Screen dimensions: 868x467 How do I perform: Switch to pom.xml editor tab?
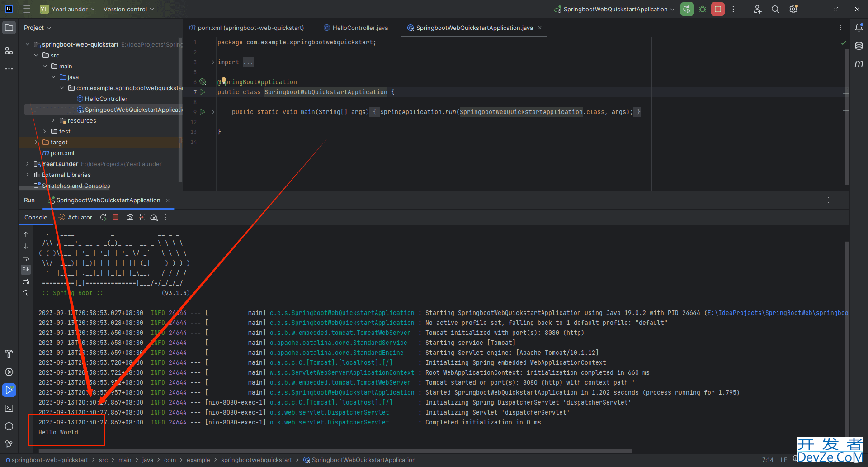click(x=247, y=28)
